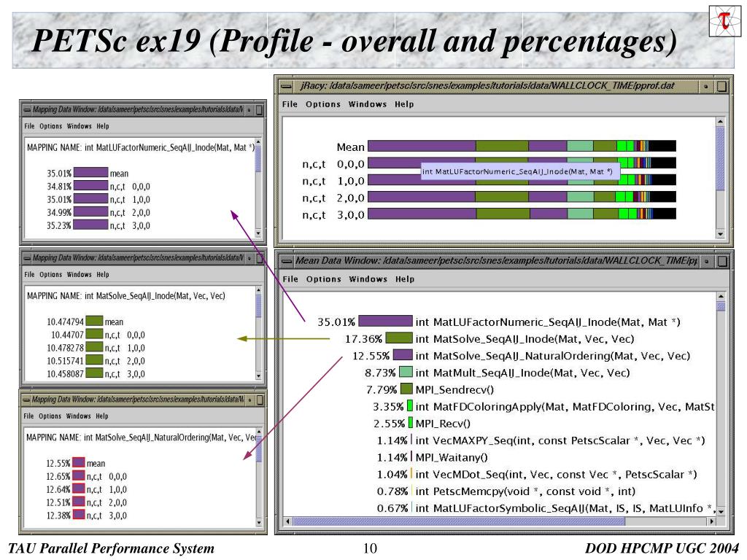Open Windows menu in Mean Data Window
This screenshot has height=560, width=747.
(368, 279)
